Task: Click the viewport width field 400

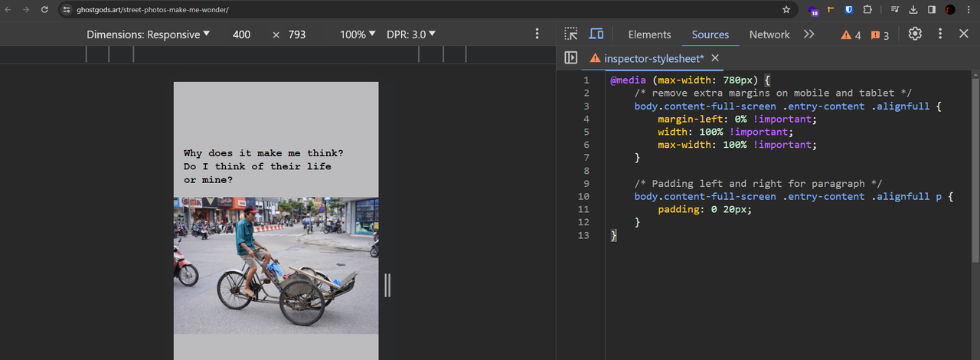Action: tap(242, 34)
